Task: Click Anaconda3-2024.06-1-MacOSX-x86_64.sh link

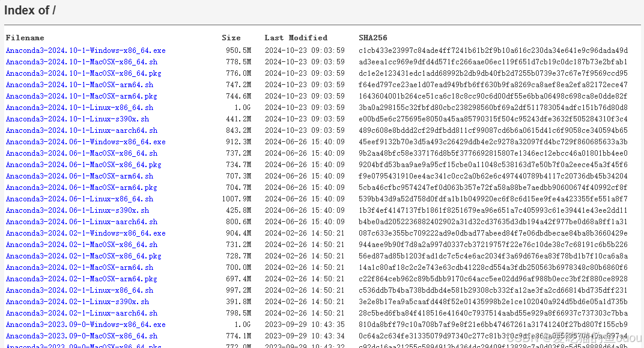Action: click(81, 153)
